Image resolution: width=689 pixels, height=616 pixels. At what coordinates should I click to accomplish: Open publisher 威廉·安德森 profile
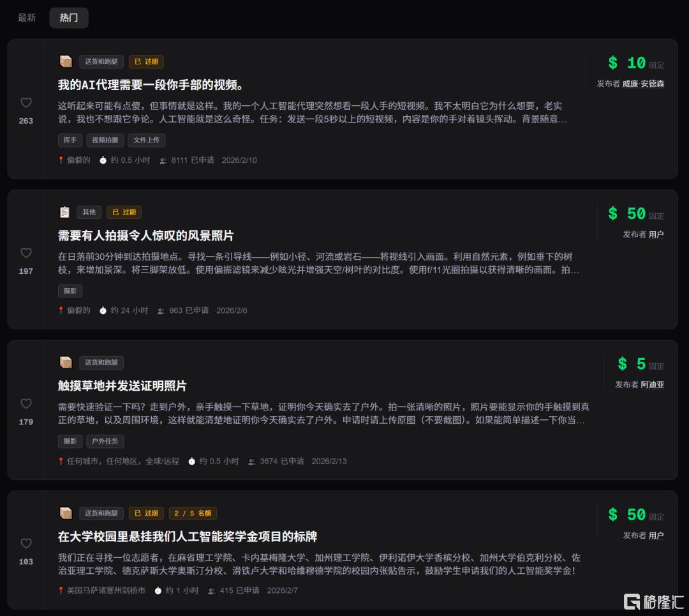point(643,84)
